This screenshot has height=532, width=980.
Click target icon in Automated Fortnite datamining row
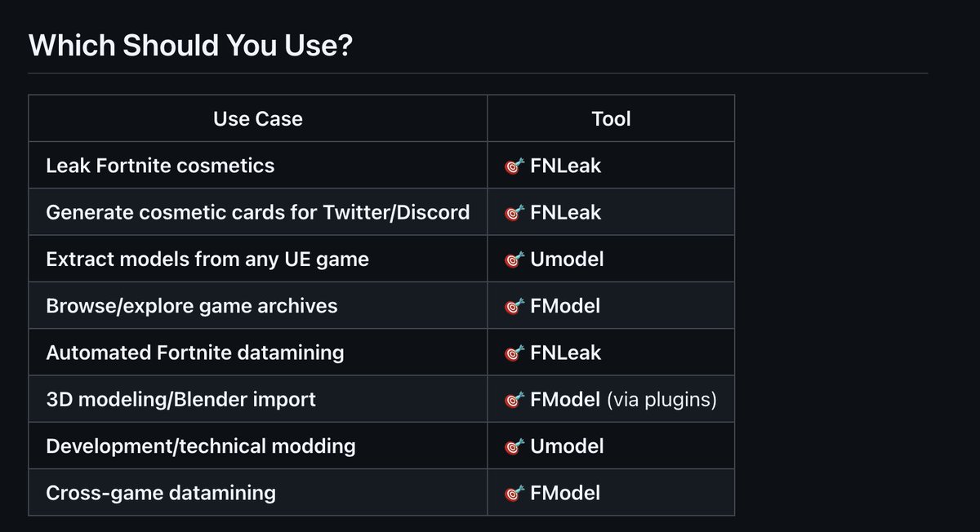pos(514,353)
